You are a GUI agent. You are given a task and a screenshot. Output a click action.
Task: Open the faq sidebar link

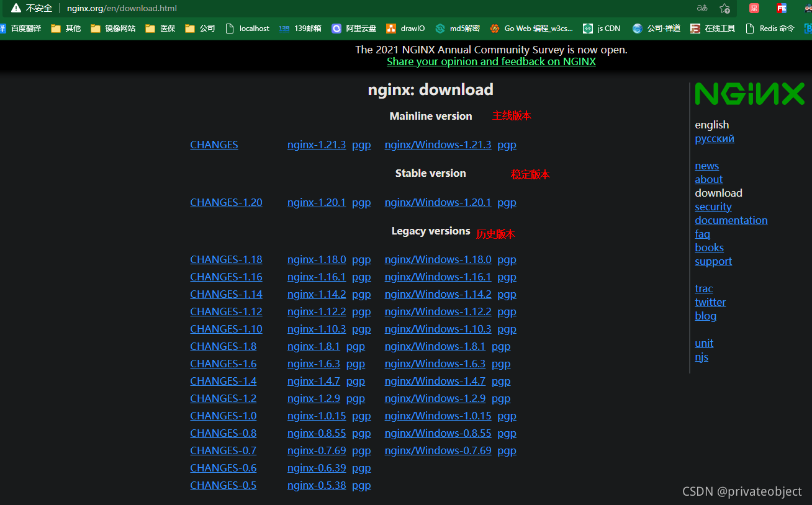pos(703,234)
